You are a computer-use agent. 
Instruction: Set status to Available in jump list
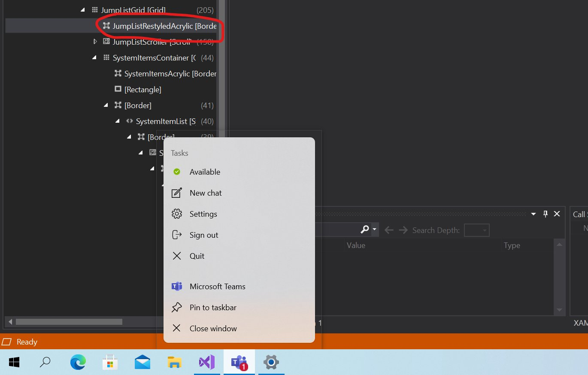[205, 172]
